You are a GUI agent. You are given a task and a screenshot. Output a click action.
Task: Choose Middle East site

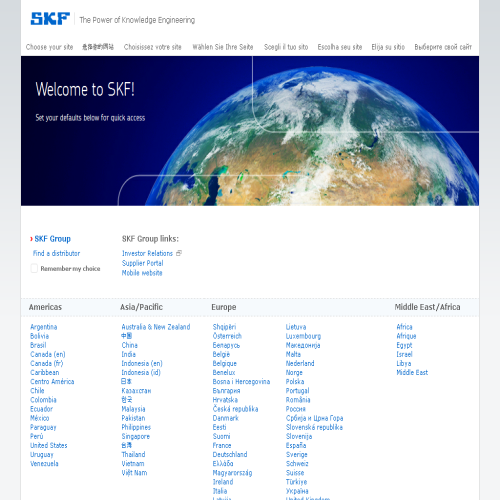point(412,372)
